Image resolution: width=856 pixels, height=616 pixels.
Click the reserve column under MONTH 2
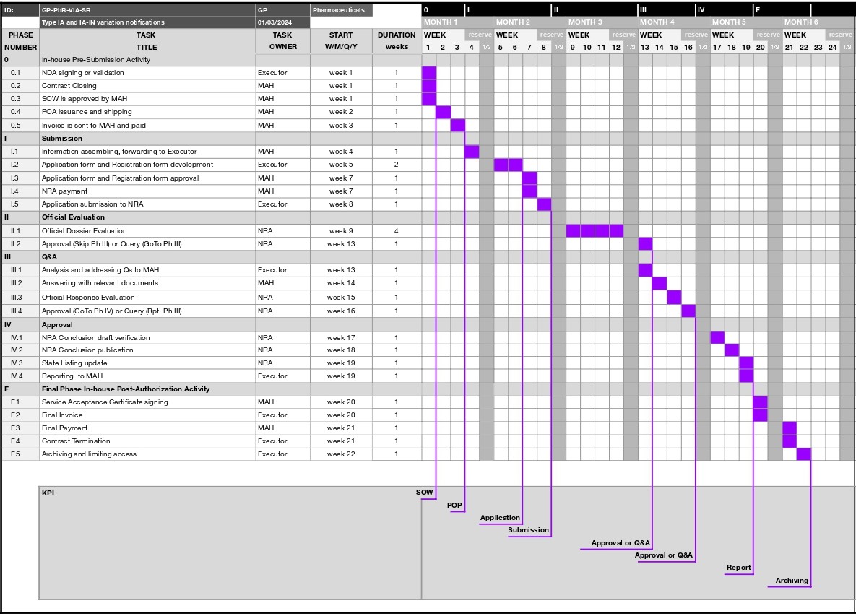pyautogui.click(x=551, y=34)
